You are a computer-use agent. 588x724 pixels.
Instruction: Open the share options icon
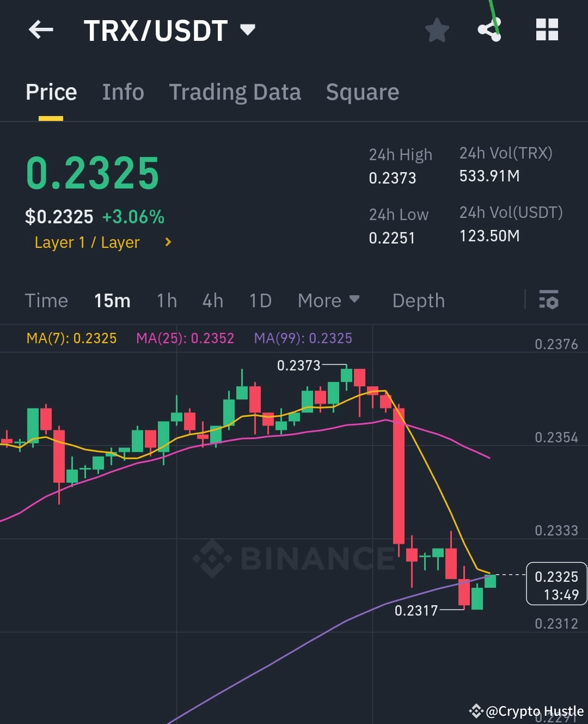point(489,31)
